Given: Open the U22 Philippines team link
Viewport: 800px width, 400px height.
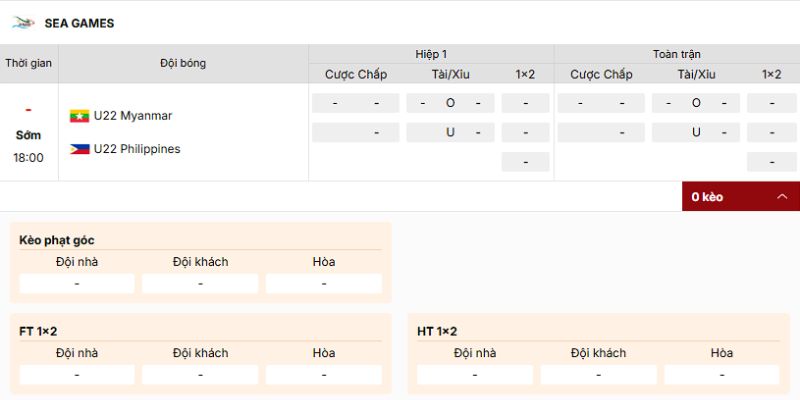Looking at the screenshot, I should 137,149.
